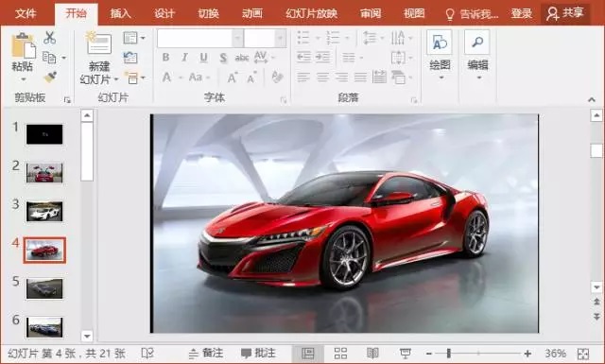Switch to the 动画 tab
This screenshot has width=605, height=364.
[x=252, y=13]
